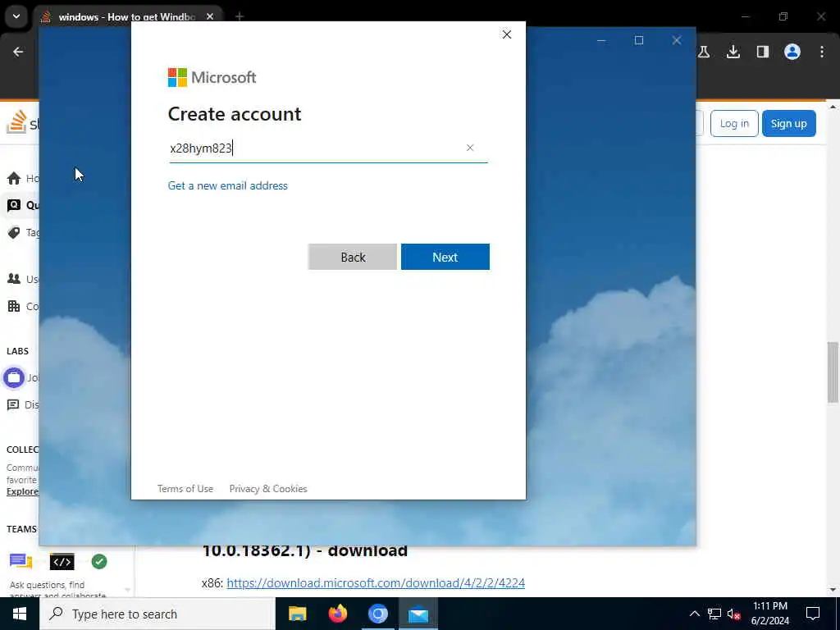
Task: Open the Users icon in Stack Overflow sidebar
Action: (x=14, y=279)
